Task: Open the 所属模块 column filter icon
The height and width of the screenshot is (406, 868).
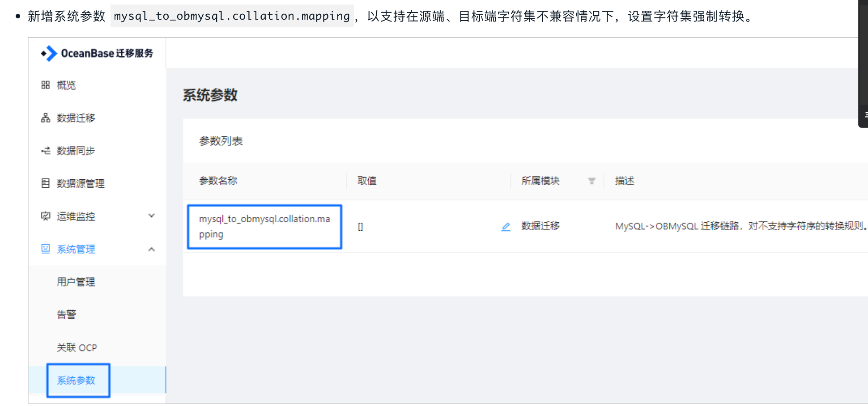Action: pyautogui.click(x=591, y=181)
